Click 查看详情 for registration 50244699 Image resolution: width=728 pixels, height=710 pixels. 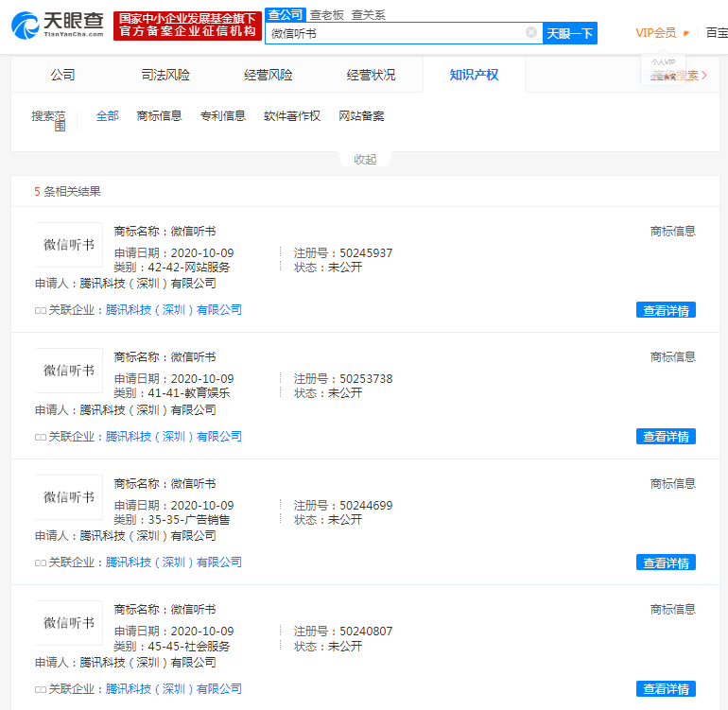coord(666,563)
